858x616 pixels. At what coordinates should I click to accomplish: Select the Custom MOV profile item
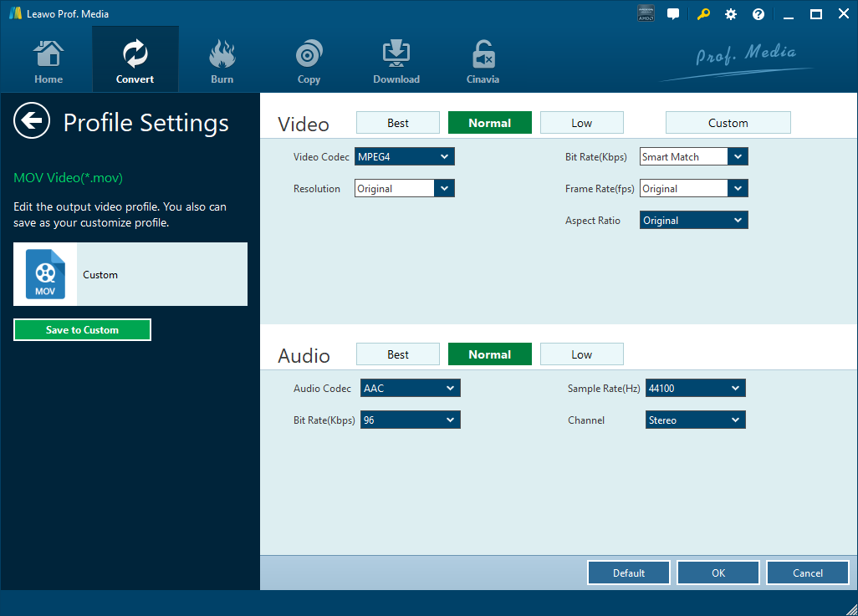pos(130,275)
